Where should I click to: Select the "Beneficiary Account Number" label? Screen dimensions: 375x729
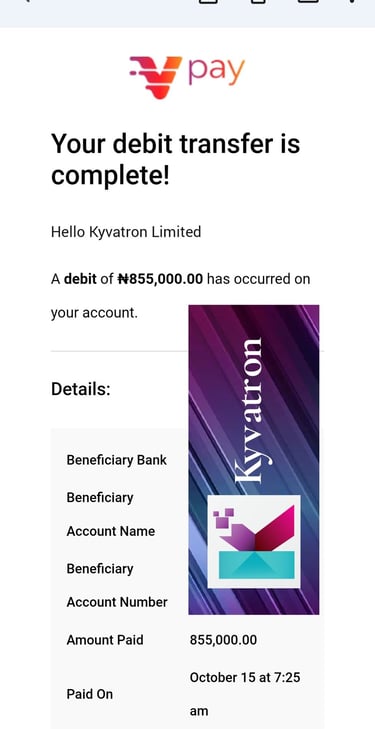tap(117, 585)
